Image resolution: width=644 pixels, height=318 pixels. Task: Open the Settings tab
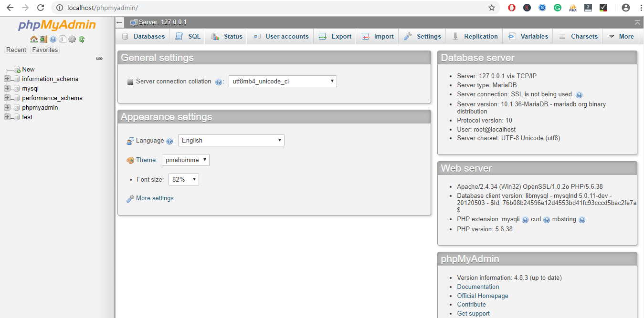(x=422, y=36)
